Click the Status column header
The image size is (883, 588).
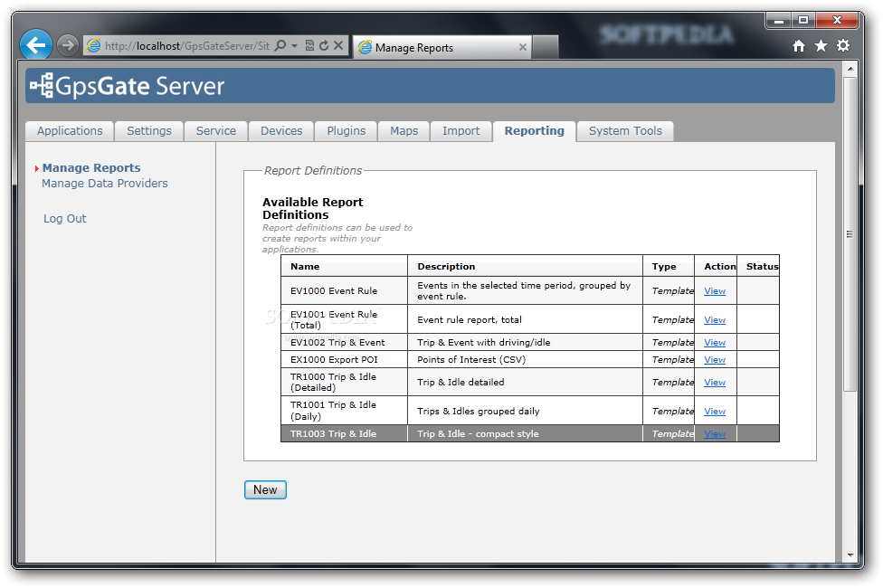tap(758, 266)
